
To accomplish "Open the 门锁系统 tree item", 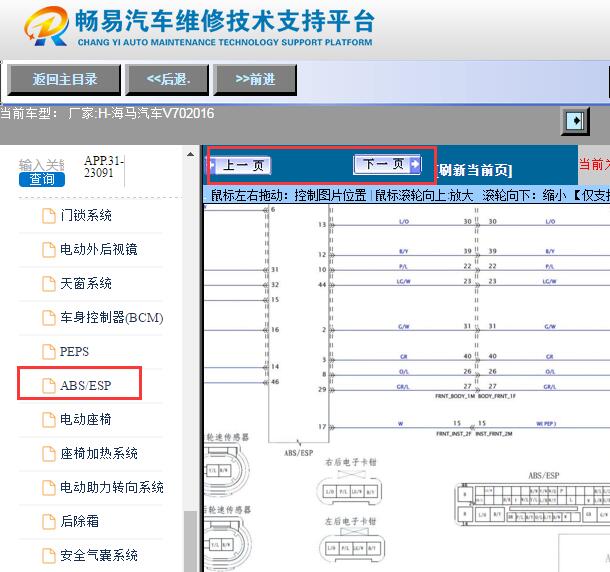I will pyautogui.click(x=86, y=215).
